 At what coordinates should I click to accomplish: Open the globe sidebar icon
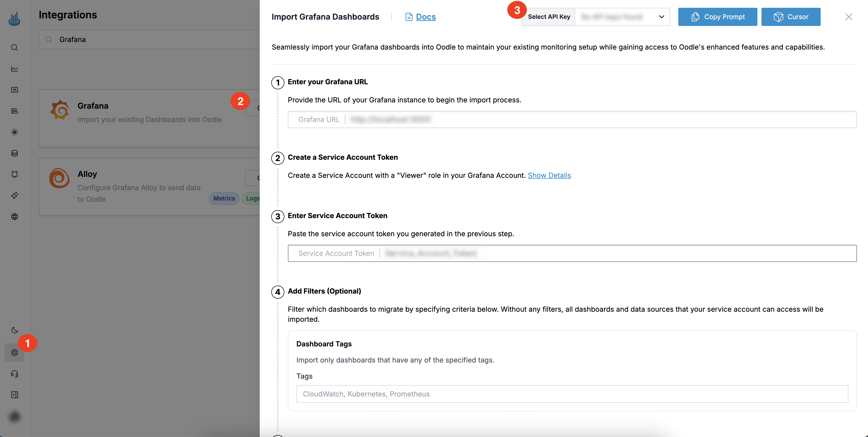(x=15, y=216)
